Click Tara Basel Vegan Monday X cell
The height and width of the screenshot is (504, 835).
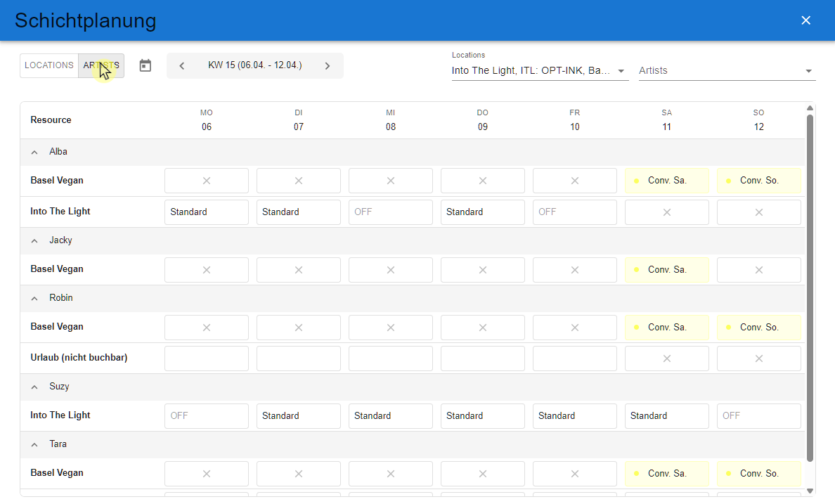[x=207, y=474]
